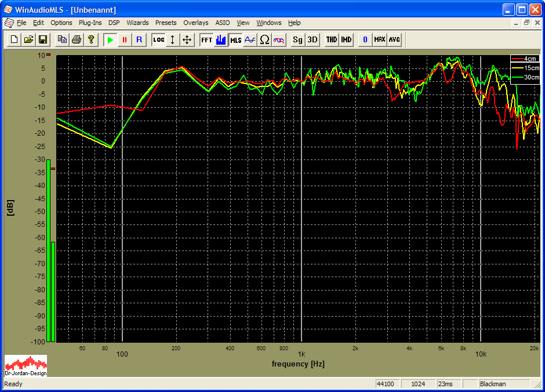This screenshot has height=392, width=545.
Task: Click the blue R record button
Action: (x=139, y=39)
